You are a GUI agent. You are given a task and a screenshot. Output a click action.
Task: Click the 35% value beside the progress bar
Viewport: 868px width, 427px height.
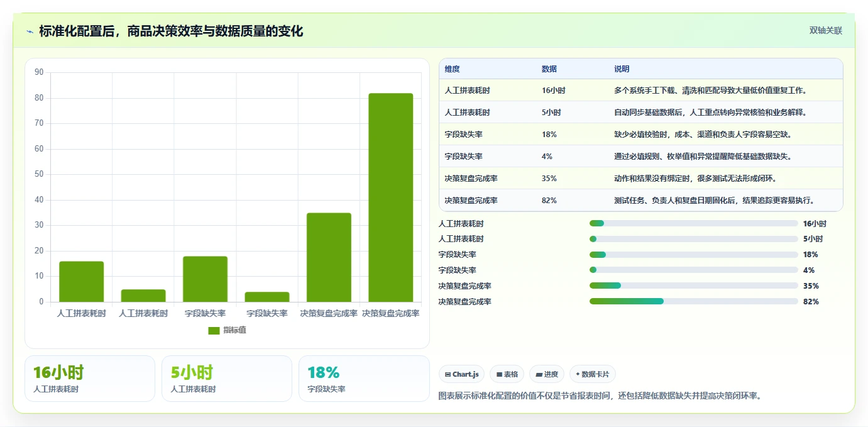[x=811, y=286]
